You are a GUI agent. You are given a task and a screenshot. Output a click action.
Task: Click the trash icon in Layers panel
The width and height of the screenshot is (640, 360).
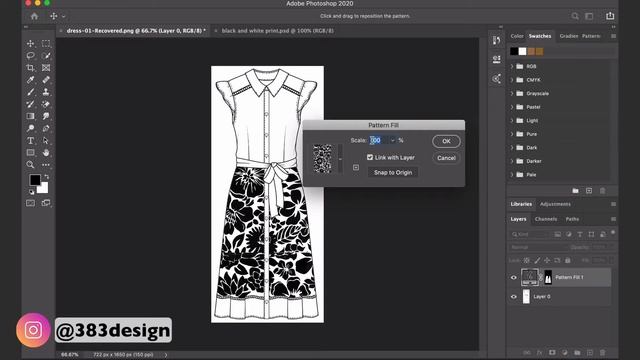[x=602, y=352]
